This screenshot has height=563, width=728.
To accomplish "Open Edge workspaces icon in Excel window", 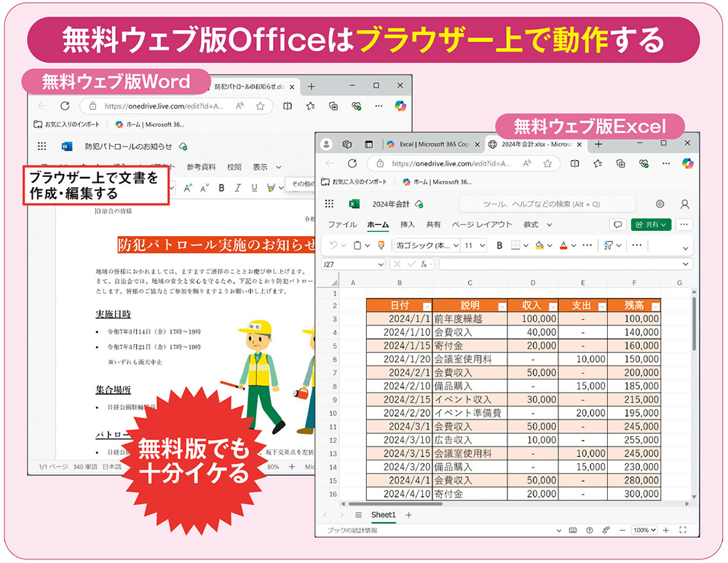I will (x=347, y=144).
